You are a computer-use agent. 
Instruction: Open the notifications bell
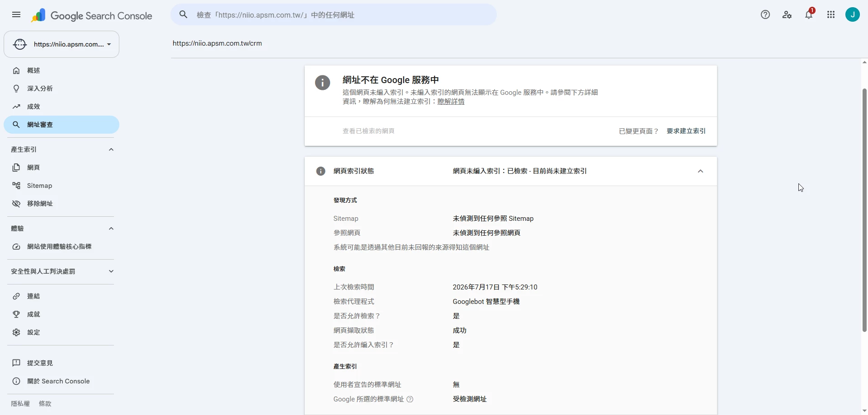tap(809, 15)
